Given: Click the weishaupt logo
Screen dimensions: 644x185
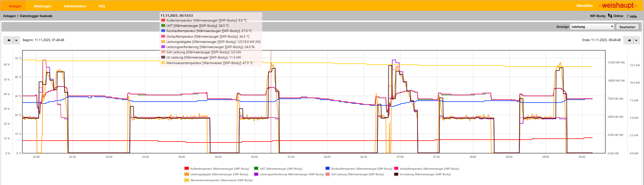Looking at the screenshot, I should (x=618, y=6).
